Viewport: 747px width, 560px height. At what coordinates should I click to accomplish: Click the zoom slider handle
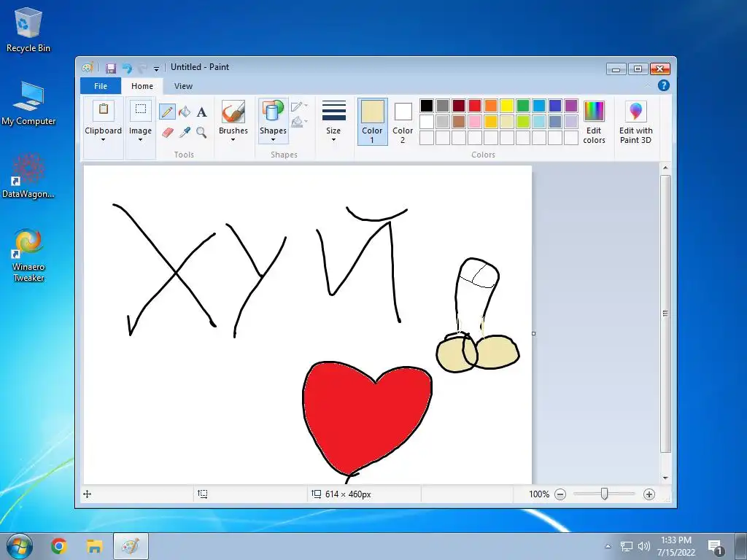(604, 494)
